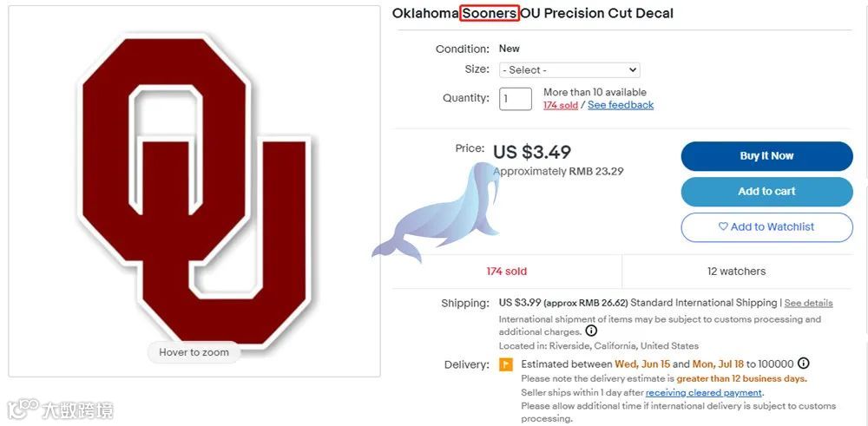Open the underlined 174 sold link beside Quantity

pos(560,105)
